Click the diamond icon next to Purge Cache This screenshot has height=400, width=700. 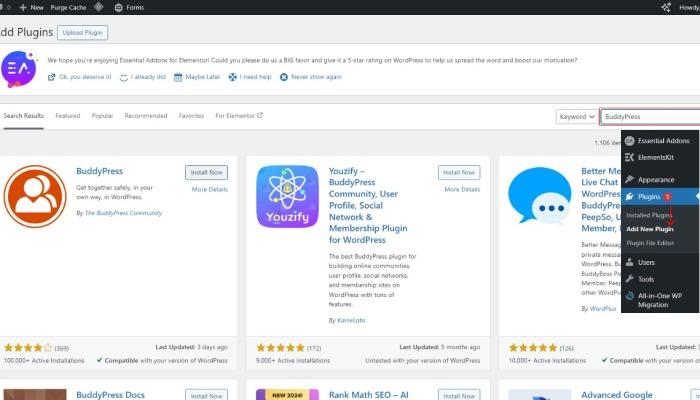click(x=99, y=7)
